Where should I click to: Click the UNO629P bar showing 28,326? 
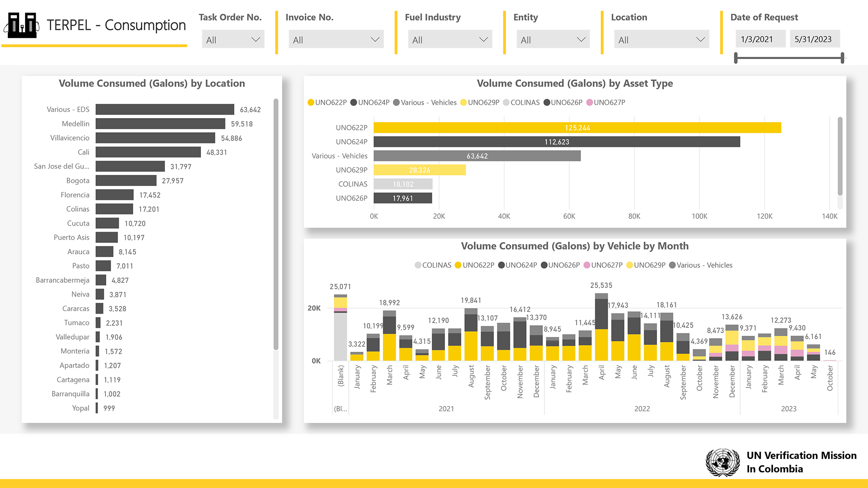point(420,170)
